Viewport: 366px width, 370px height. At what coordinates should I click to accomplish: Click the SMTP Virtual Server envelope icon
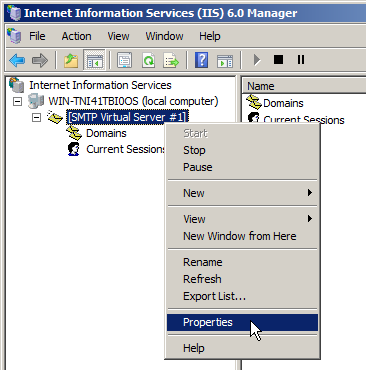pyautogui.click(x=55, y=117)
